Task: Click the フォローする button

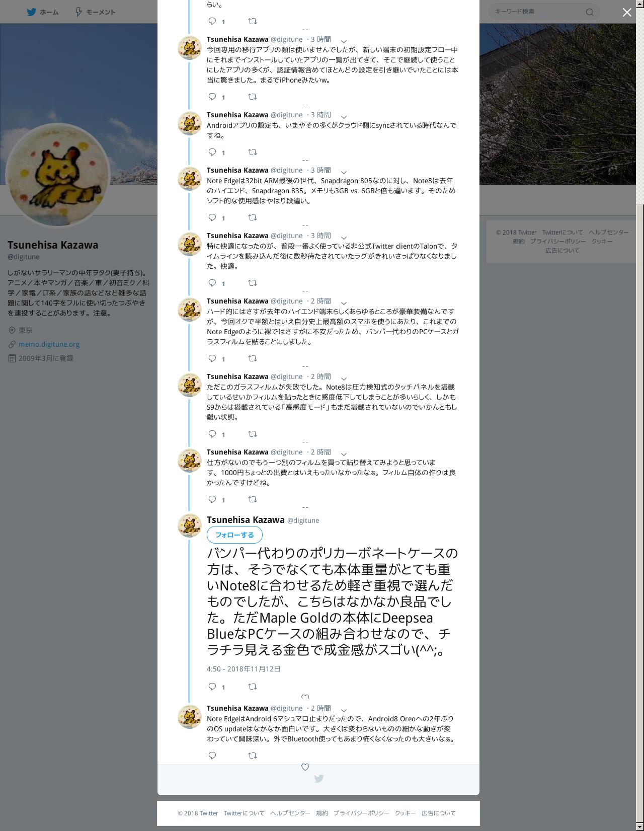Action: [234, 535]
